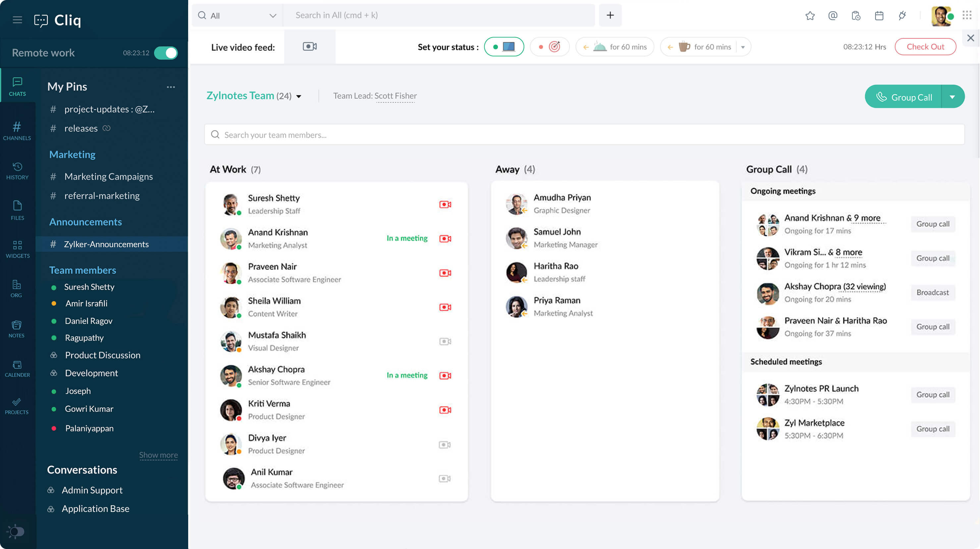The width and height of the screenshot is (980, 549).
Task: Open the Admin Support conversation
Action: tap(92, 490)
